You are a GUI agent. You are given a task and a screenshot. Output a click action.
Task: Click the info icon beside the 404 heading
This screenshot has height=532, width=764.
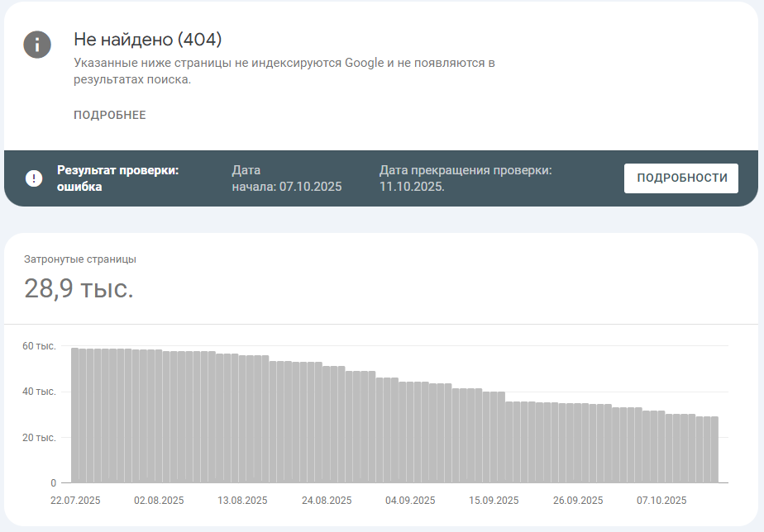(x=37, y=45)
